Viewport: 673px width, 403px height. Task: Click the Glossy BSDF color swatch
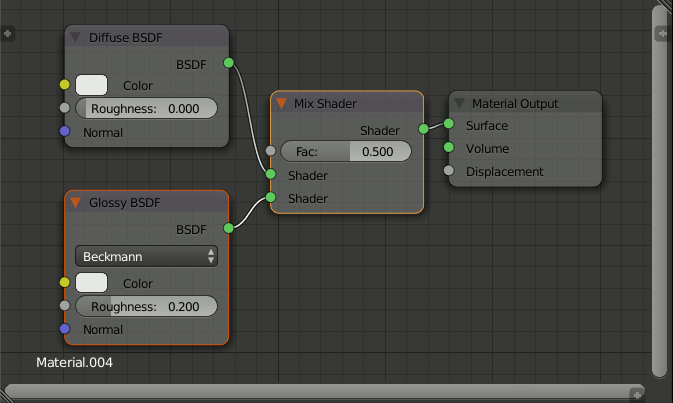tap(92, 283)
